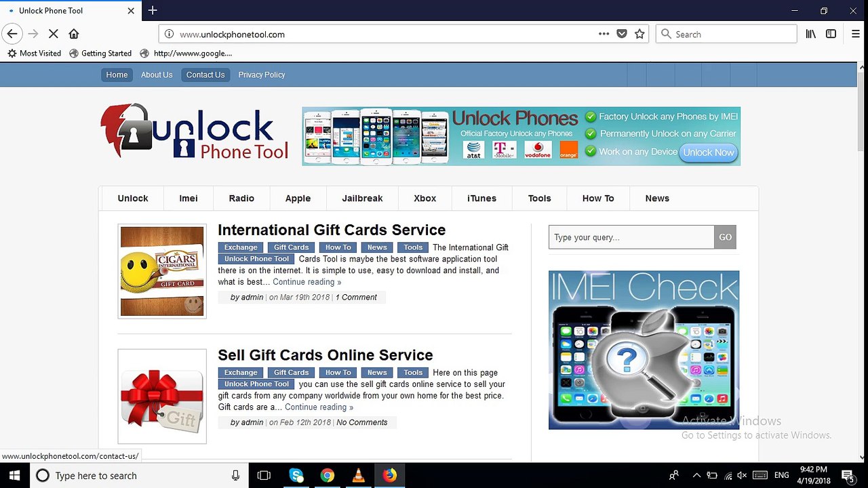Viewport: 868px width, 488px height.
Task: Click the Cigars gift card thumbnail
Action: click(162, 271)
